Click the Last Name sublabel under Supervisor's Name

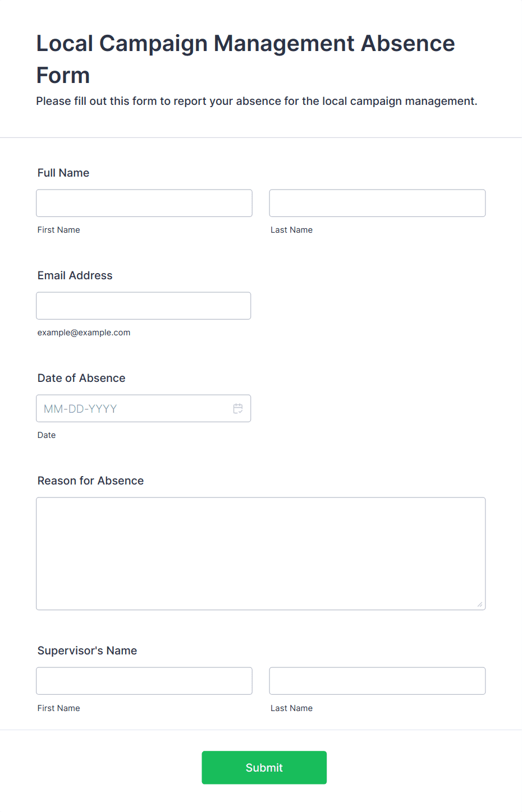292,708
